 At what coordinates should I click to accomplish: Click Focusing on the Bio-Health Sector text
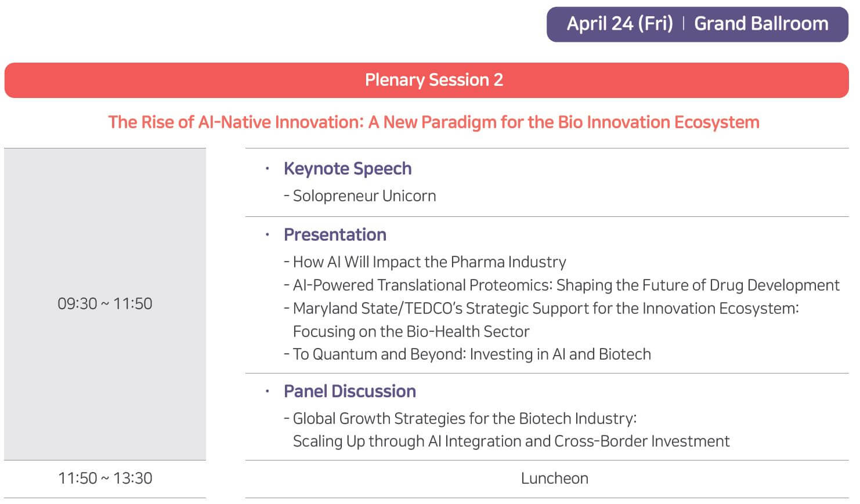(411, 332)
